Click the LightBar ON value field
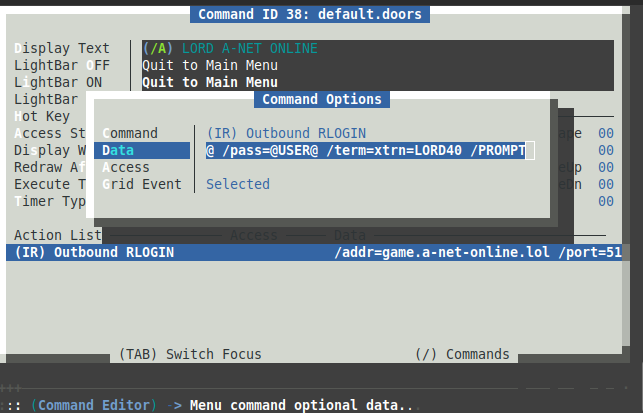Image resolution: width=643 pixels, height=413 pixels. (210, 82)
